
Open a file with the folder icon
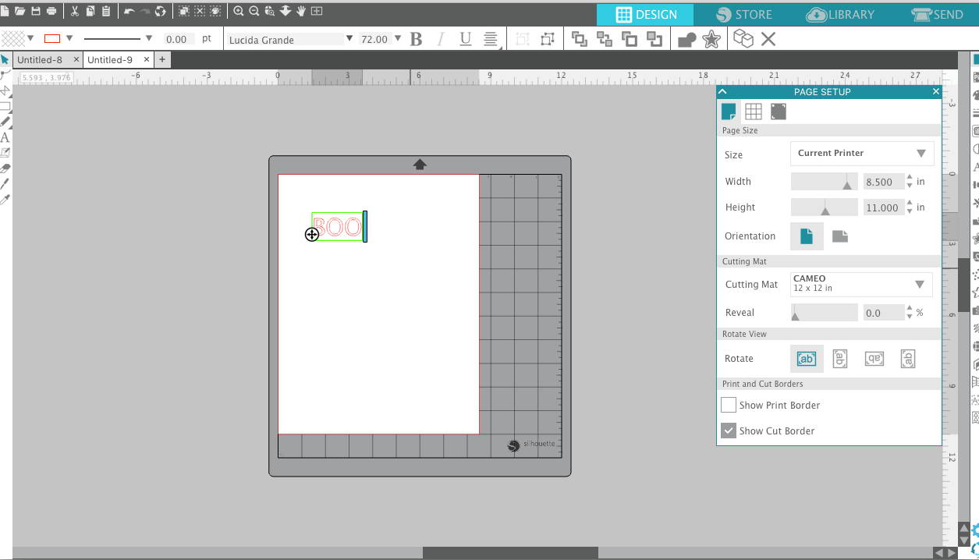20,11
